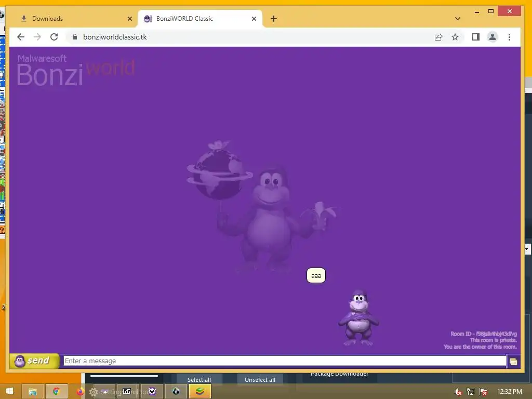
Task: Click 'You are the owner of this room.'
Action: click(480, 347)
